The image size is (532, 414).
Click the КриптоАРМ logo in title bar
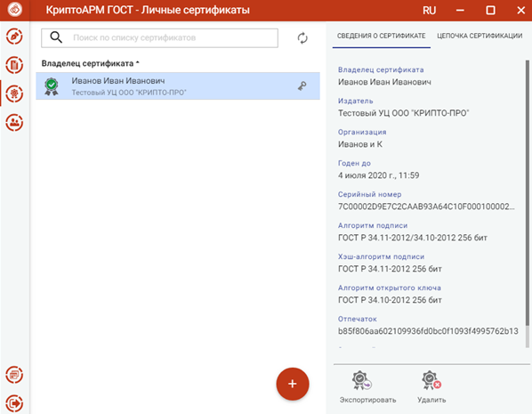15,10
